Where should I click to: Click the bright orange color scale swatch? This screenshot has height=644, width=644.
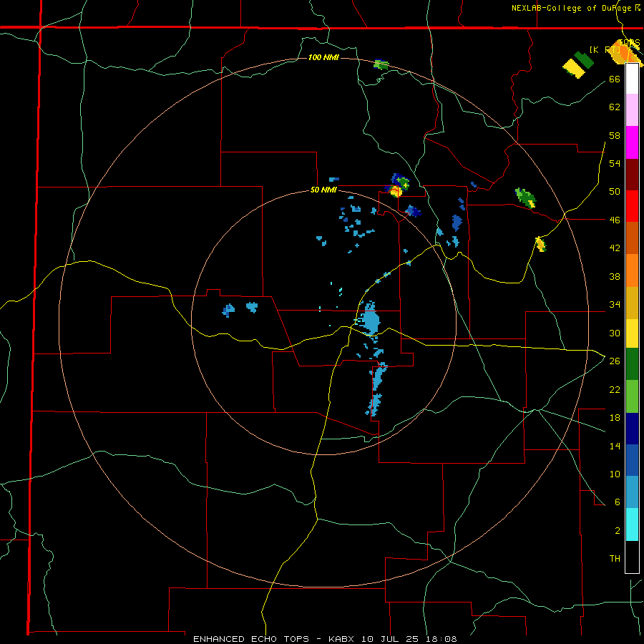click(x=632, y=270)
